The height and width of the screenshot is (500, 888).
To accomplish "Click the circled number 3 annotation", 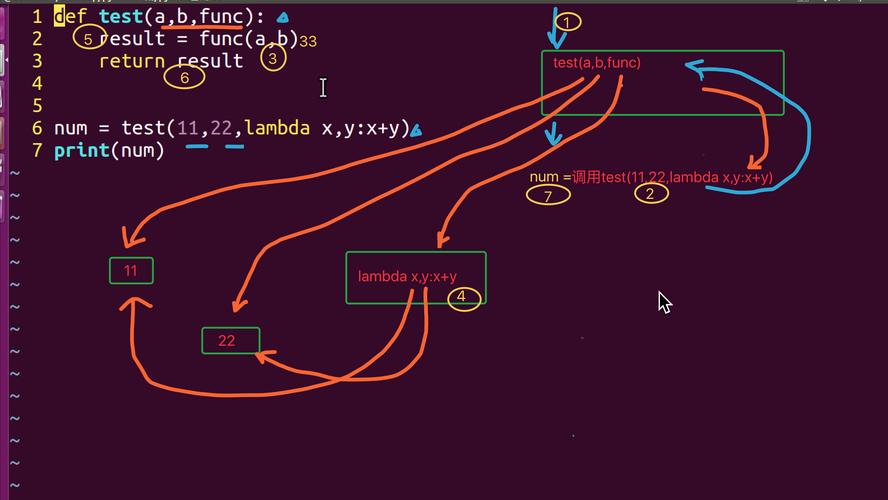I will 273,58.
